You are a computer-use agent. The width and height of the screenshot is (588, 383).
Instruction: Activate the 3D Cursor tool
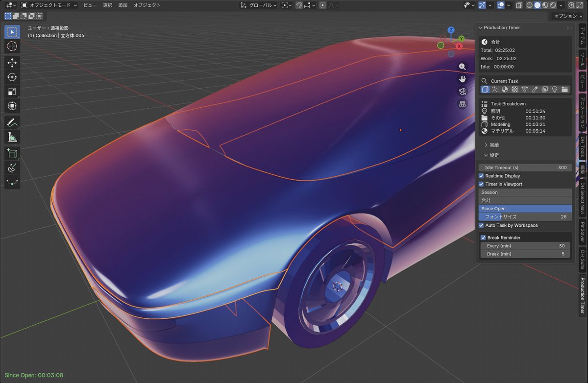(x=12, y=47)
